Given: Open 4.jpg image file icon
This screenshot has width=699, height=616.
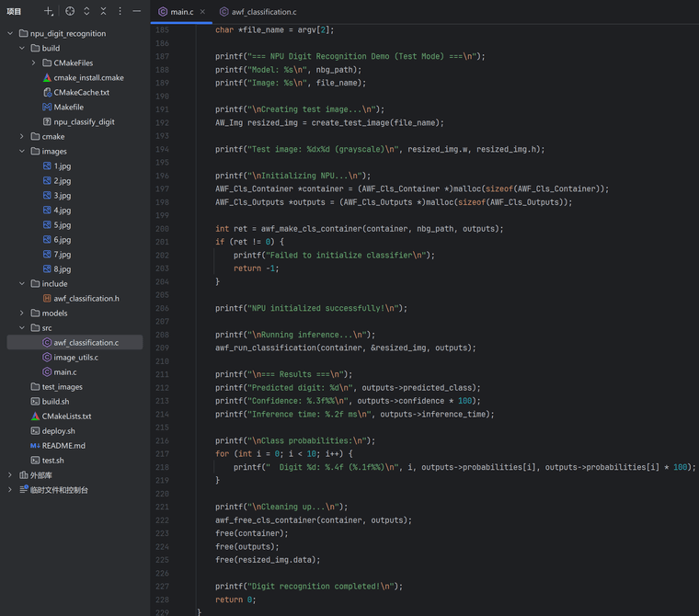Looking at the screenshot, I should [47, 210].
